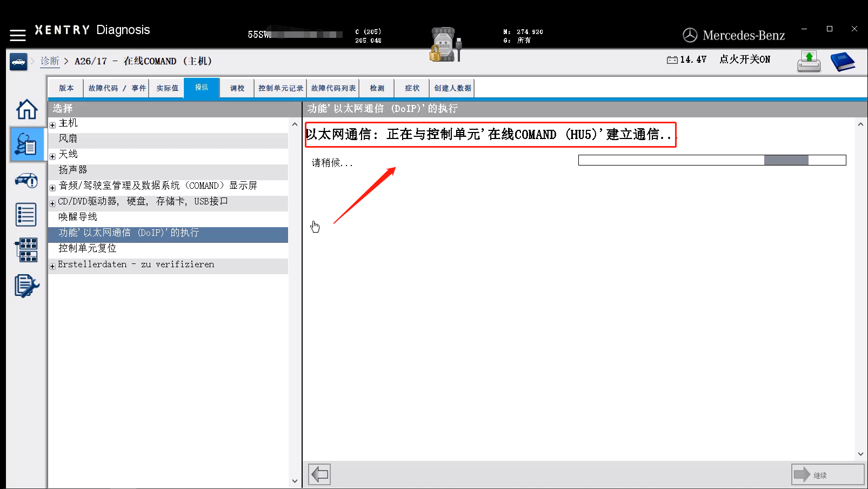Click the connection progress bar

(x=712, y=160)
